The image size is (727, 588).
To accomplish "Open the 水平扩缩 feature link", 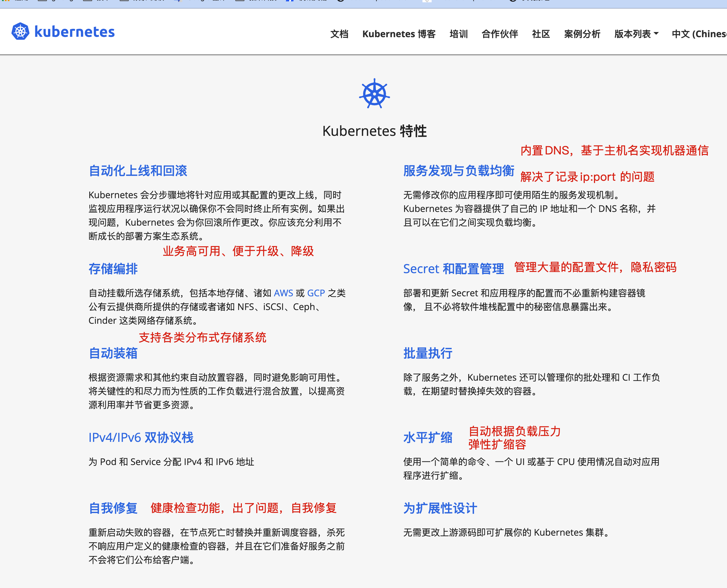I will click(x=427, y=437).
